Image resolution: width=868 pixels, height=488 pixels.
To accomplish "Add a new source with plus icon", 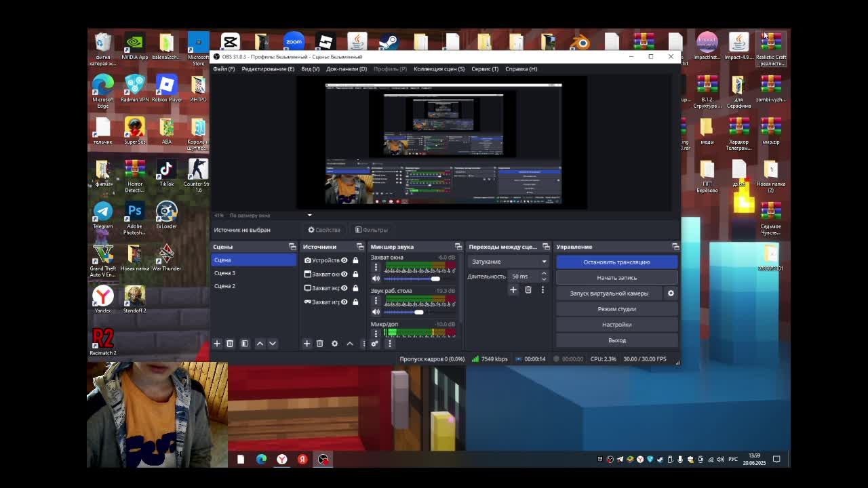I will (x=307, y=344).
